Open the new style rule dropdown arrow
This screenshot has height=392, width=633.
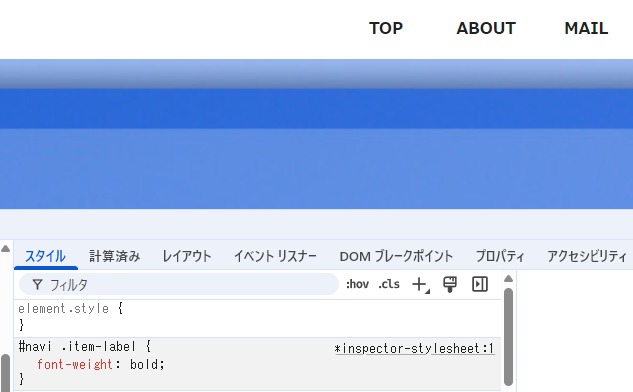click(x=428, y=291)
